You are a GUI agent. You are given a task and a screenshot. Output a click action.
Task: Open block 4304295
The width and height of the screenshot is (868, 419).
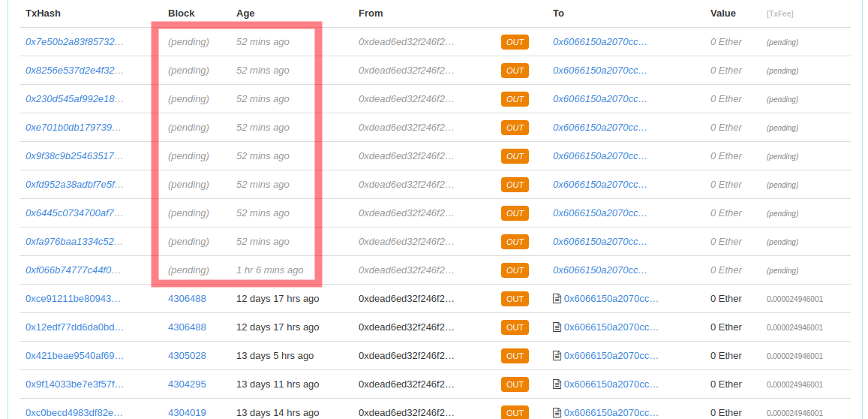187,384
